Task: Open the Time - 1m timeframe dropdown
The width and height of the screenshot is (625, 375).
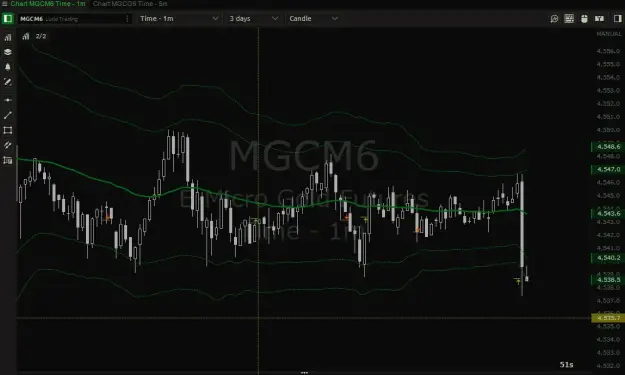Action: (x=179, y=19)
